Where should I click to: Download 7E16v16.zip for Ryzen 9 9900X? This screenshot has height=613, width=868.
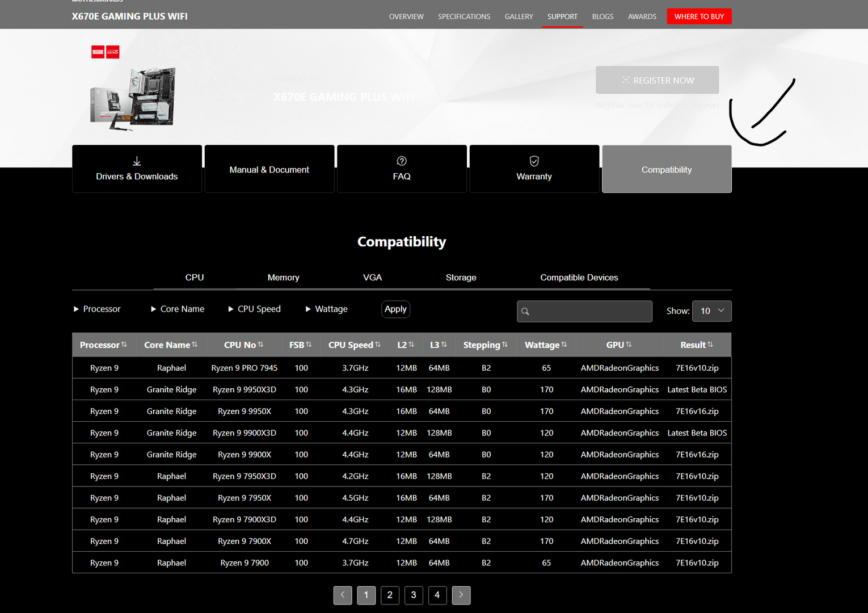pyautogui.click(x=697, y=454)
